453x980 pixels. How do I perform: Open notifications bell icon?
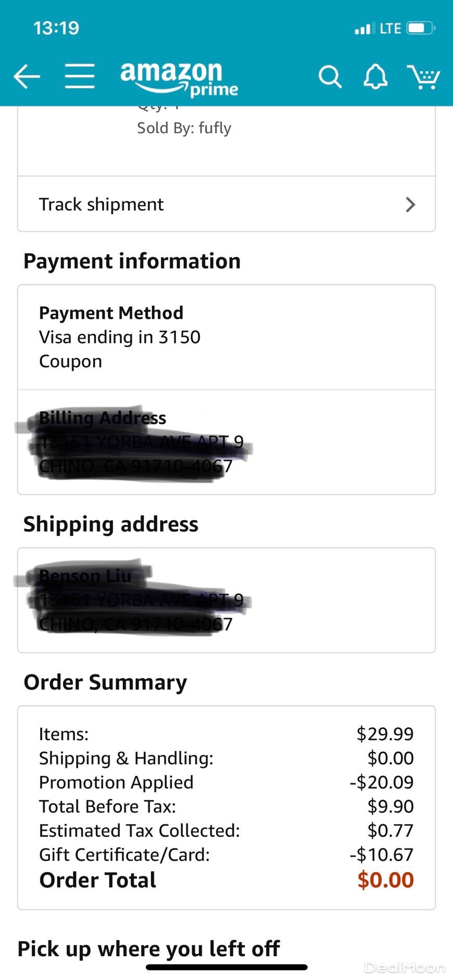coord(375,77)
